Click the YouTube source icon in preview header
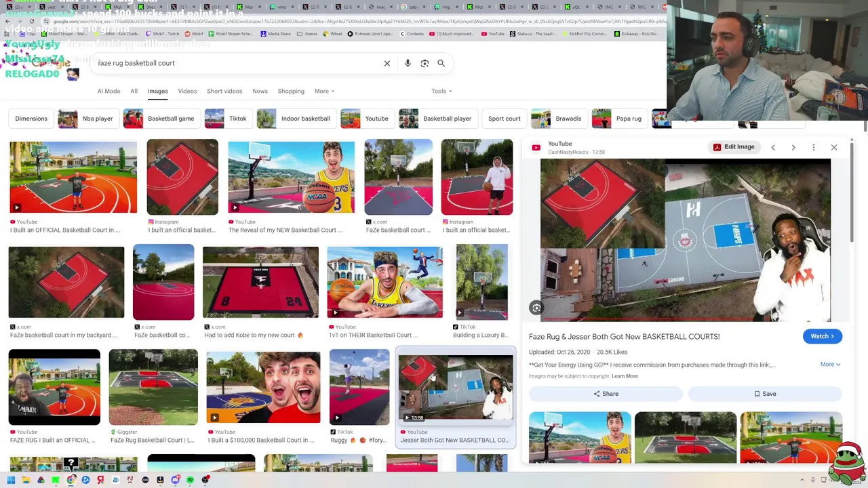 coord(536,147)
